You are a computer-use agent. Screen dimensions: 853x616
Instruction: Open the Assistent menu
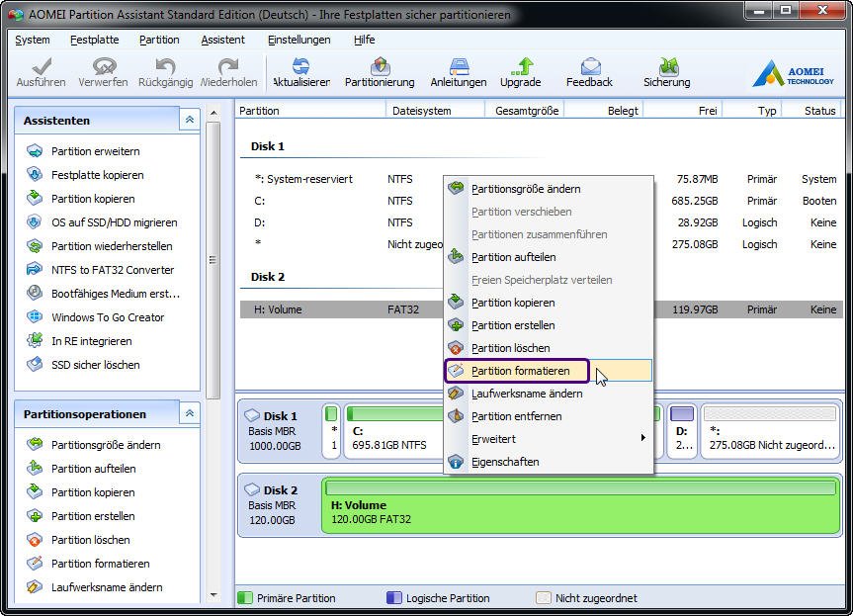[x=222, y=40]
